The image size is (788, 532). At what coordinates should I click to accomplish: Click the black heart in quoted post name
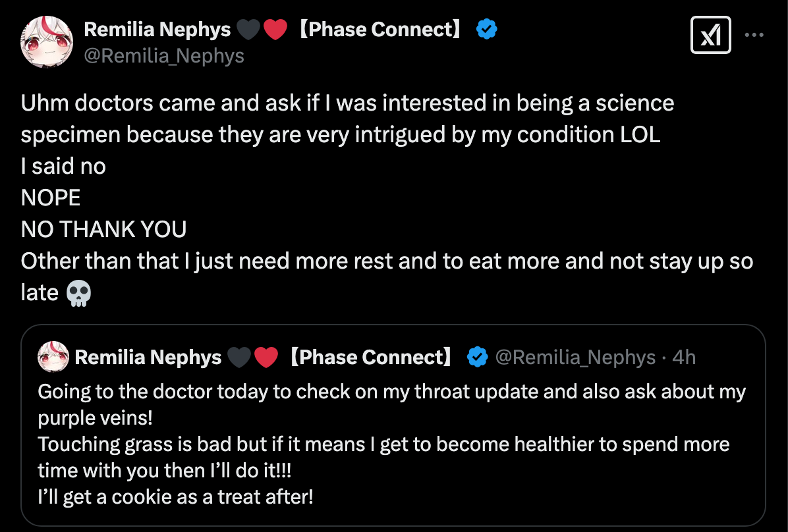pos(240,357)
